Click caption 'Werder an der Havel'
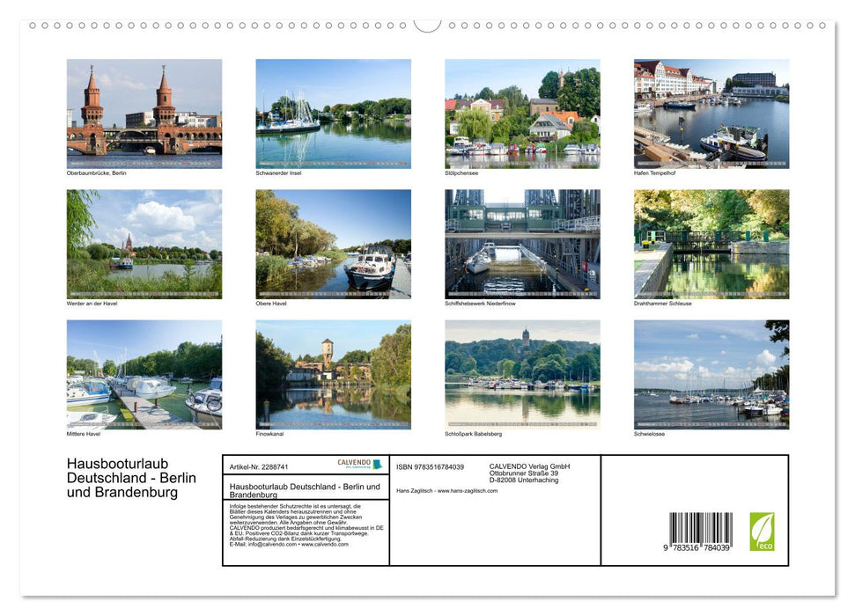The image size is (855, 616). click(x=92, y=304)
